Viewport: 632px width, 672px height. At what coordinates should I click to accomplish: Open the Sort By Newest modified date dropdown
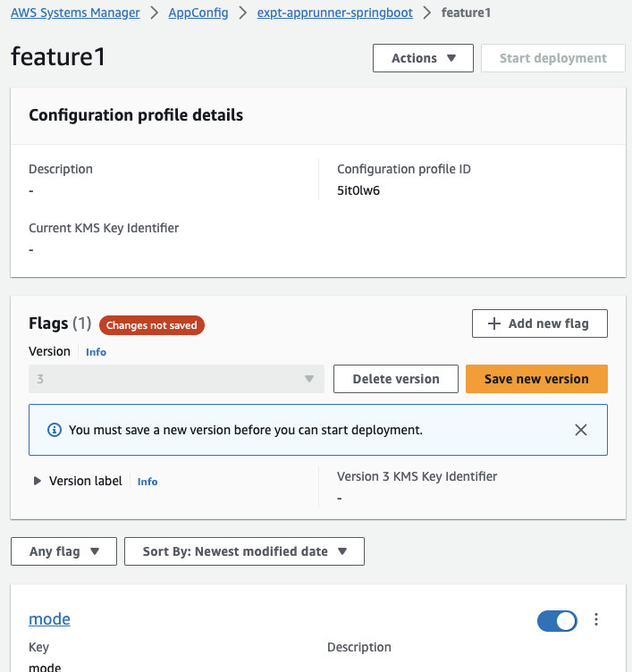pos(244,551)
